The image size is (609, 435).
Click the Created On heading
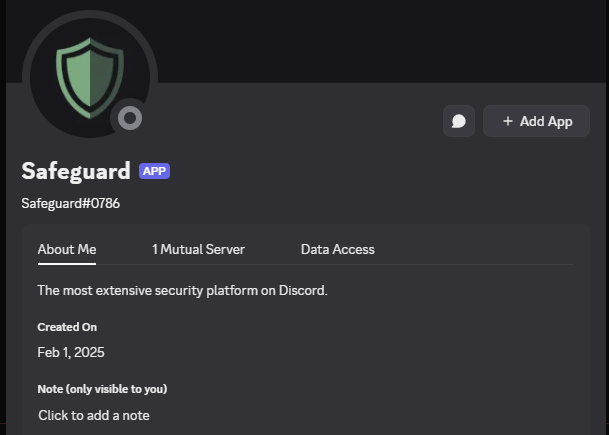[67, 327]
